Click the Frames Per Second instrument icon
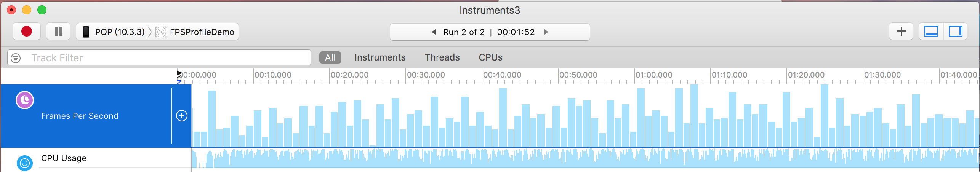Image resolution: width=980 pixels, height=172 pixels. click(25, 100)
